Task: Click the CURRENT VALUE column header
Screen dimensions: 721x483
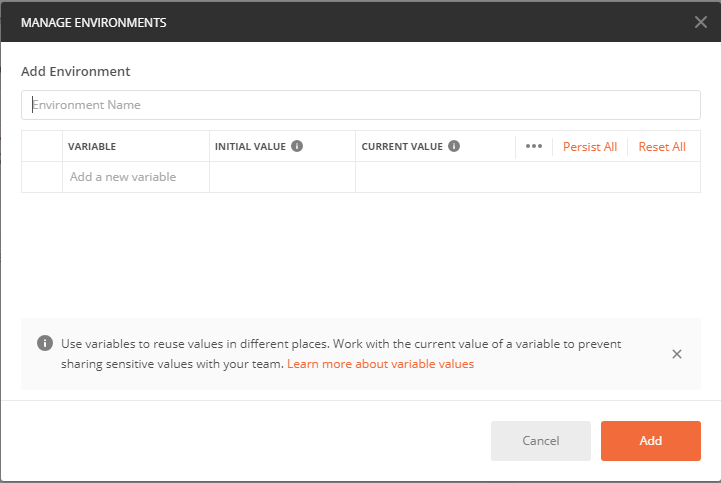Action: 402,147
